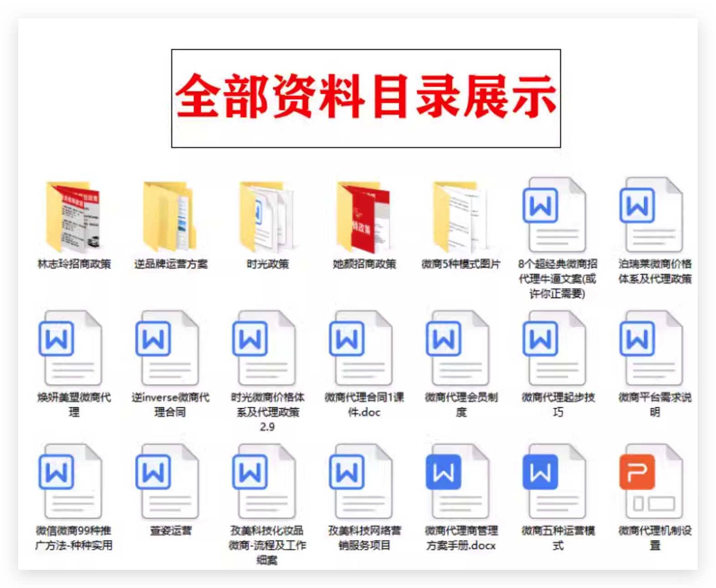The width and height of the screenshot is (716, 588).
Task: Select the 8个超经典微商招代理牛逼文案 document icon
Action: point(554,215)
